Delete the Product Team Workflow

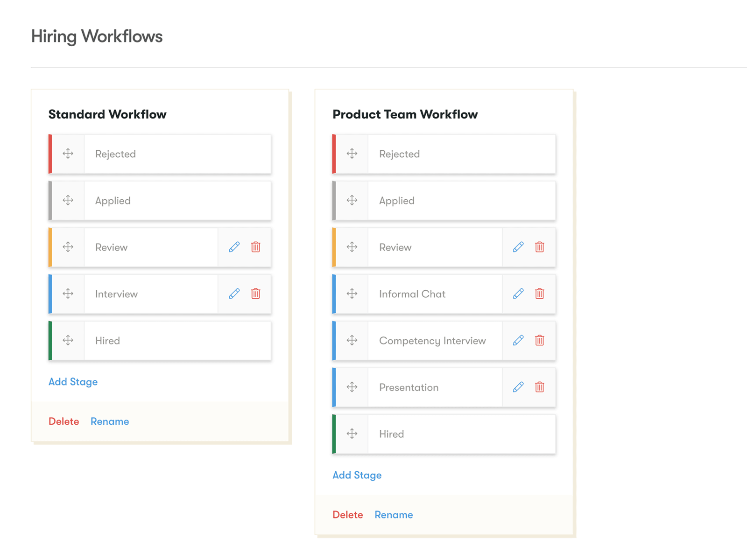pos(348,515)
